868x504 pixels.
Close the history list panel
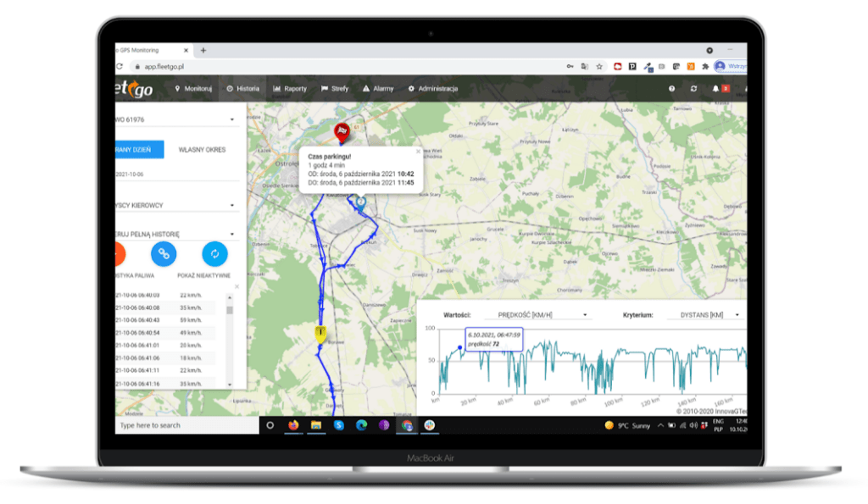coord(237,286)
